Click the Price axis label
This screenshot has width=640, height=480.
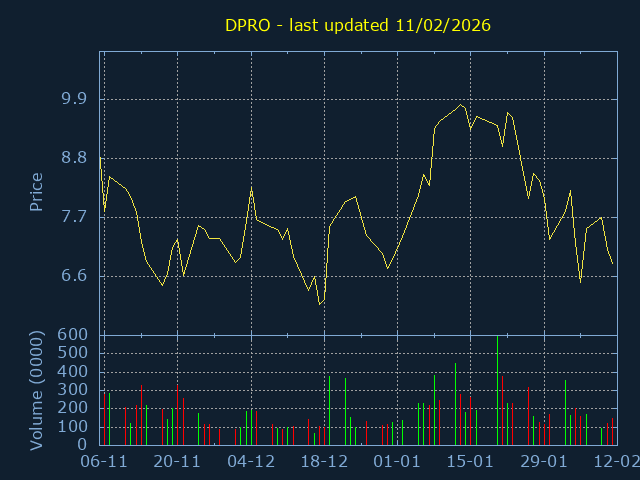(36, 192)
